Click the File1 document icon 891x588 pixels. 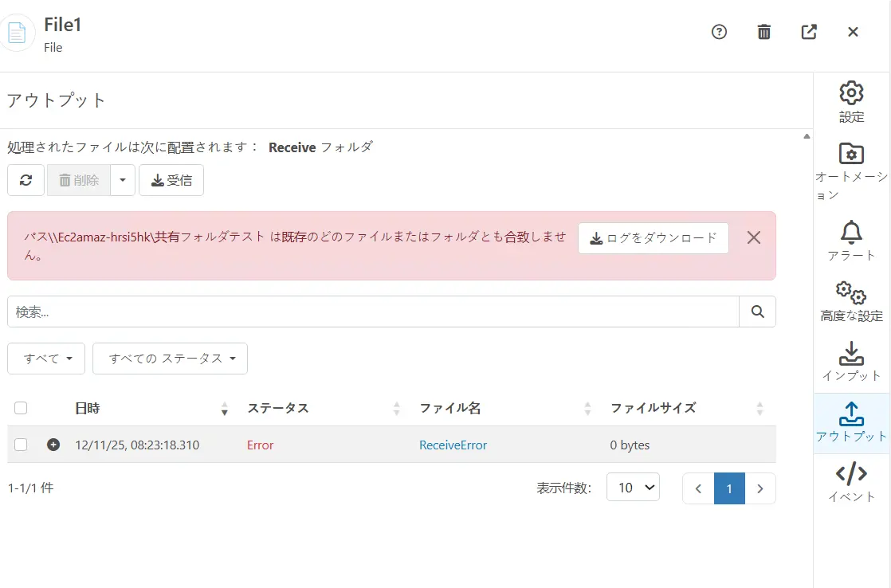[x=17, y=33]
